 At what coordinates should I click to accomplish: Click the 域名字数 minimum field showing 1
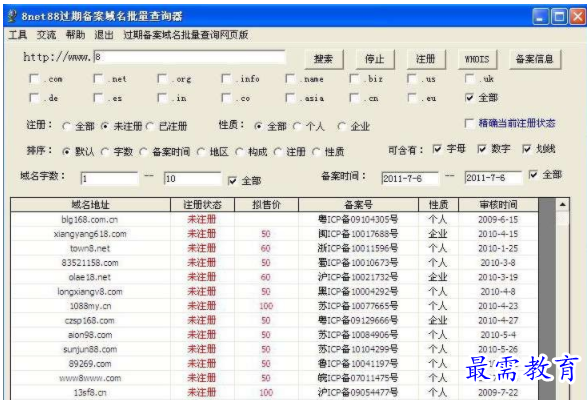click(x=109, y=179)
